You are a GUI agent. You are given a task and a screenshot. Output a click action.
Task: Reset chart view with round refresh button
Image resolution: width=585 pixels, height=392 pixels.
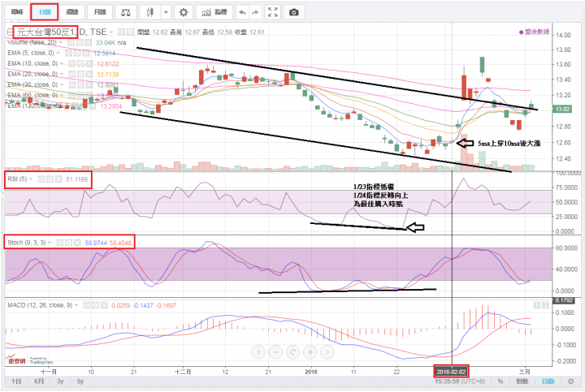292,351
